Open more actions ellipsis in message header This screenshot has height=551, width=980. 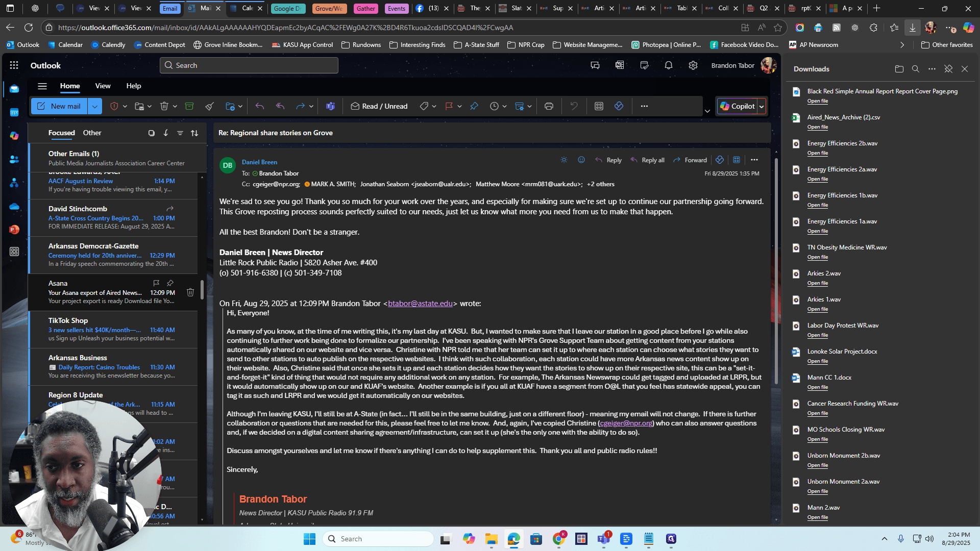754,160
